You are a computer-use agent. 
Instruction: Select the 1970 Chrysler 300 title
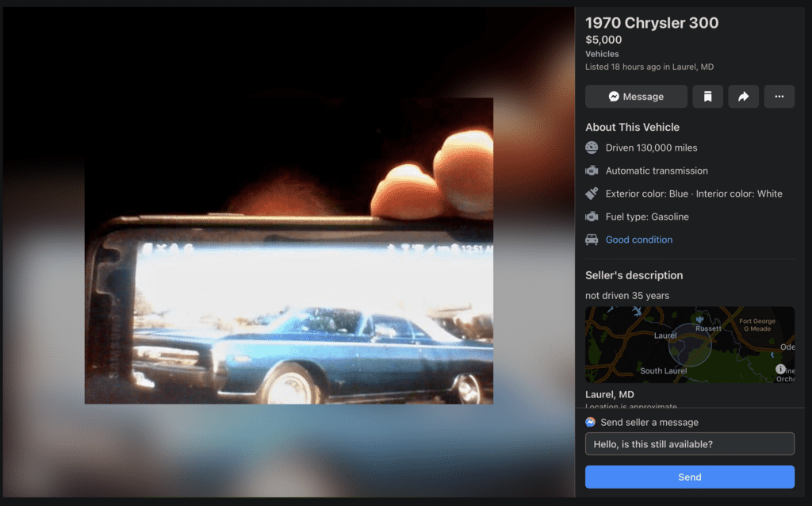(652, 23)
